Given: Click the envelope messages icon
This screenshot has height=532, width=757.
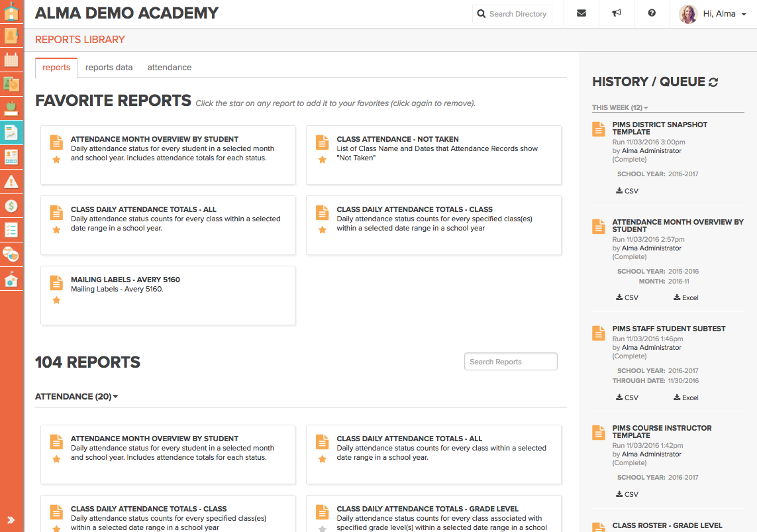Looking at the screenshot, I should pyautogui.click(x=581, y=13).
